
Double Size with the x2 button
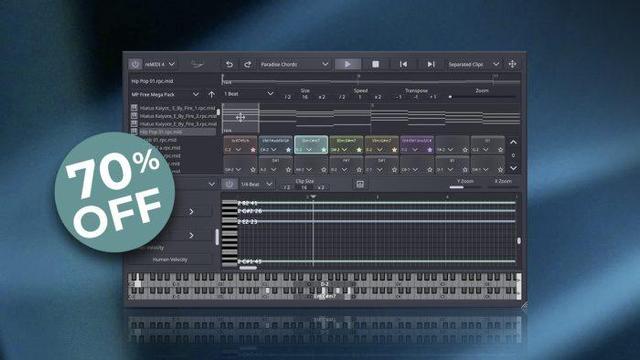pyautogui.click(x=322, y=97)
